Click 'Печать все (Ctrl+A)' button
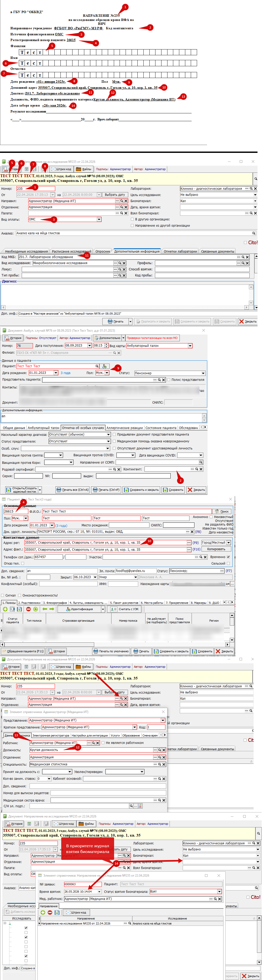 tap(73, 490)
